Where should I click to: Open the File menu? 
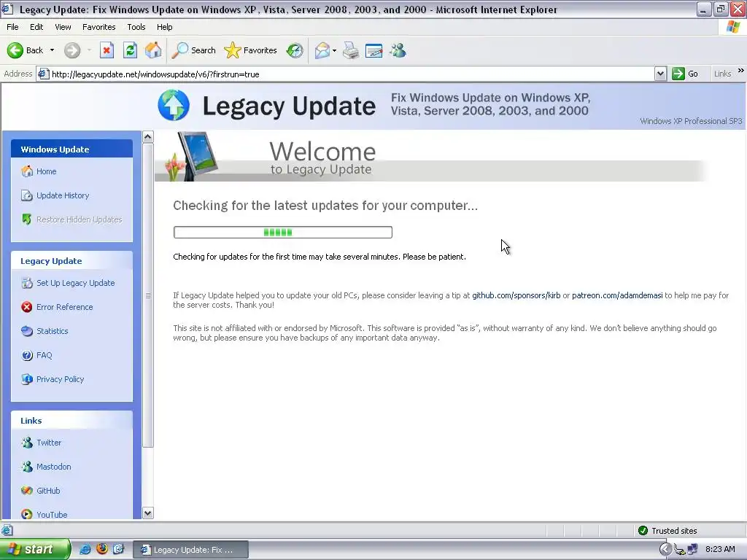[13, 27]
